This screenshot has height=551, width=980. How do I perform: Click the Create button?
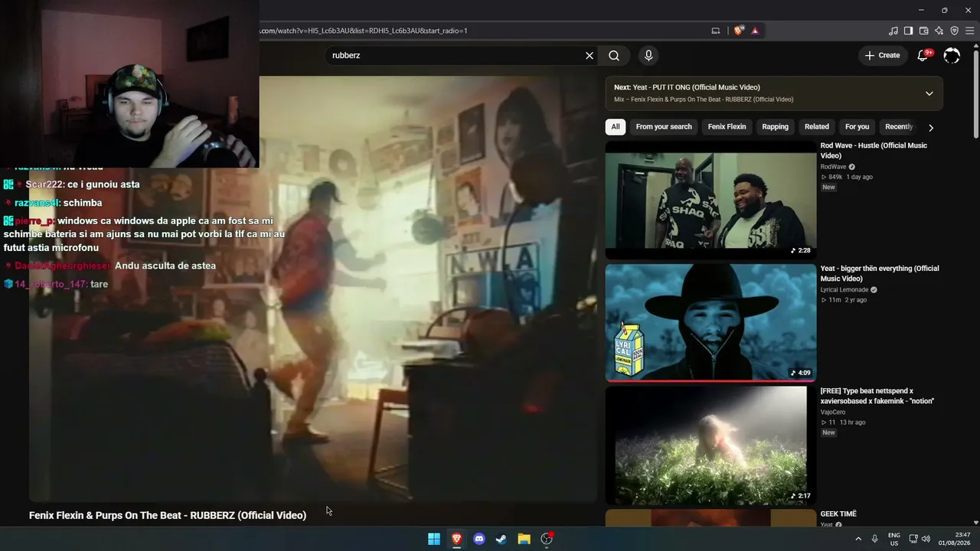(882, 55)
